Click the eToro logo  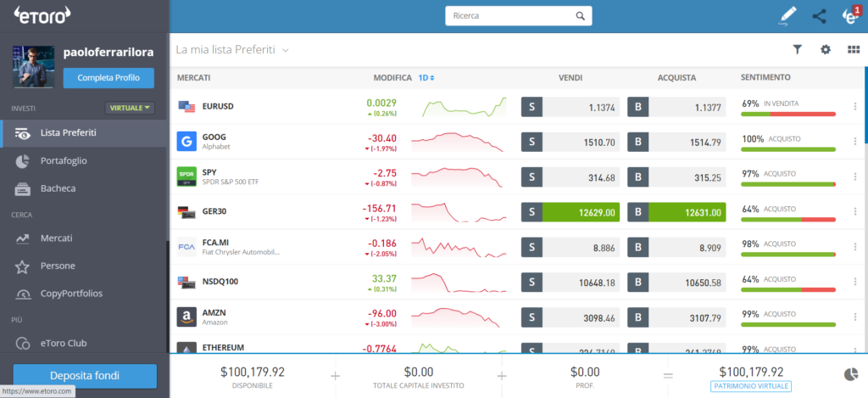click(x=42, y=15)
